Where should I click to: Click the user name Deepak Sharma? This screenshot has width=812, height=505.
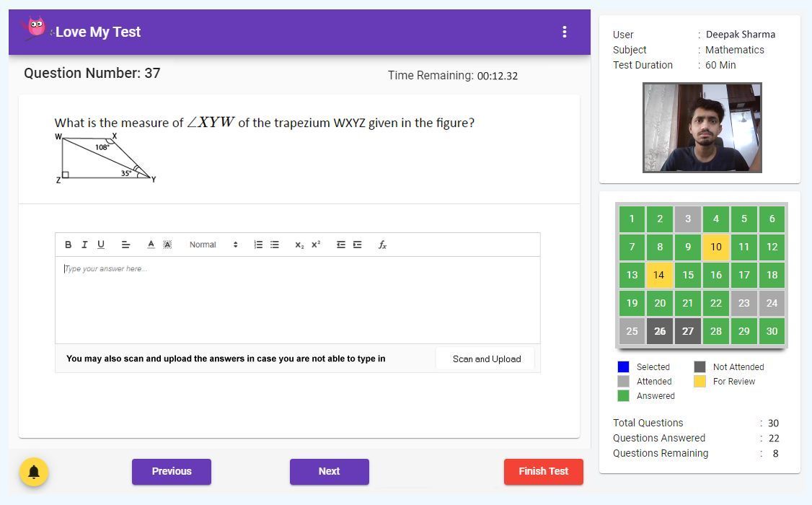pyautogui.click(x=741, y=34)
